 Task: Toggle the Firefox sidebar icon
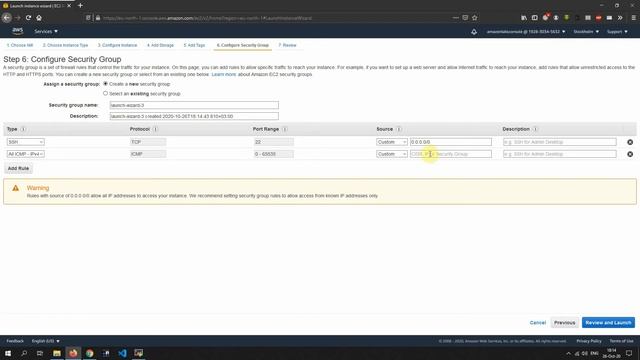535,18
